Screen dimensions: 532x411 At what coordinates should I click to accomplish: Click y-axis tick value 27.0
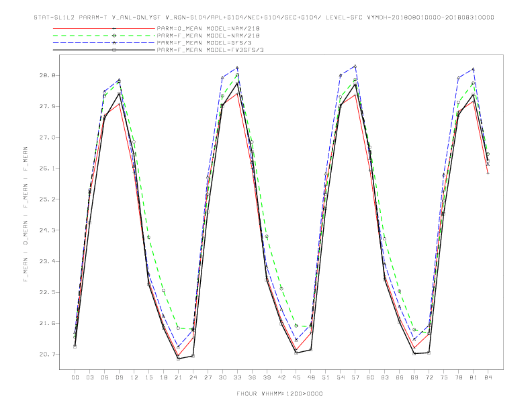(x=48, y=138)
